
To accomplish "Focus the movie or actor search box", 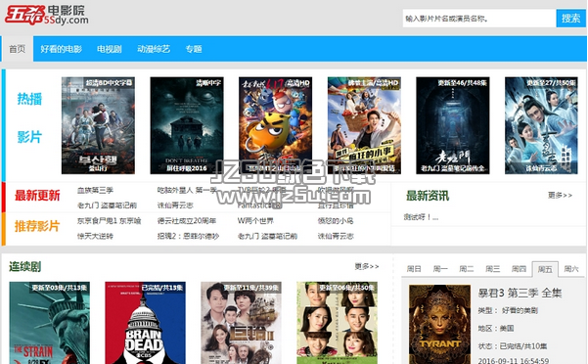I will (x=479, y=19).
